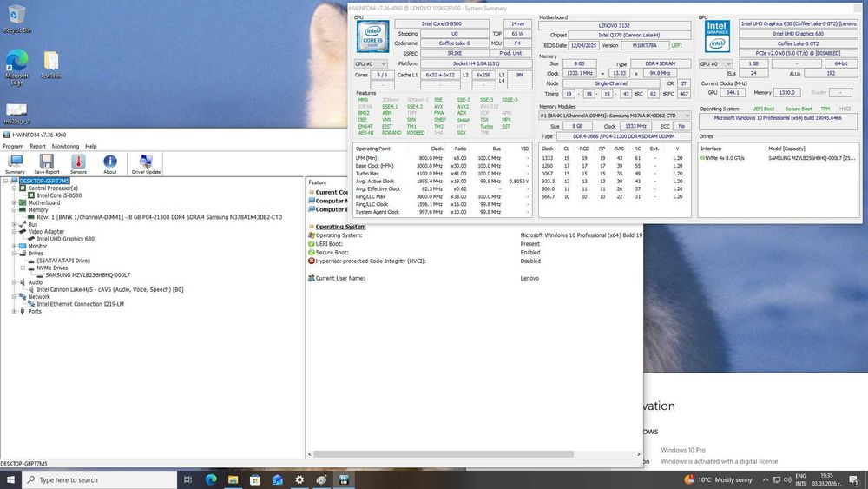Open the notification center icon
Image resolution: width=868 pixels, height=489 pixels.
855,479
